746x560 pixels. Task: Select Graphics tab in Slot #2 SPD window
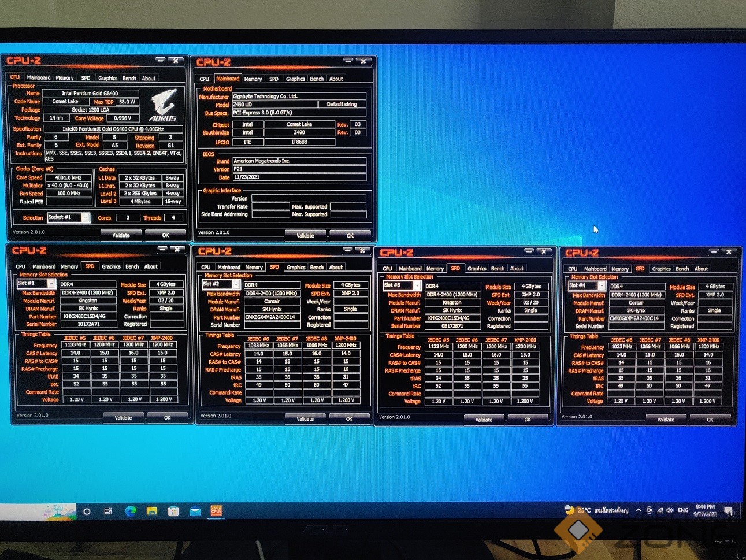(295, 267)
